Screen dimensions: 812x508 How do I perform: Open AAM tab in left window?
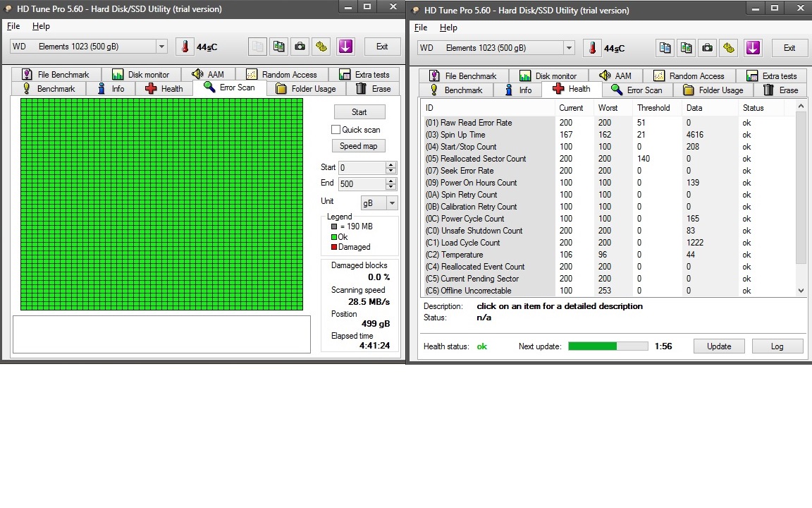[208, 75]
